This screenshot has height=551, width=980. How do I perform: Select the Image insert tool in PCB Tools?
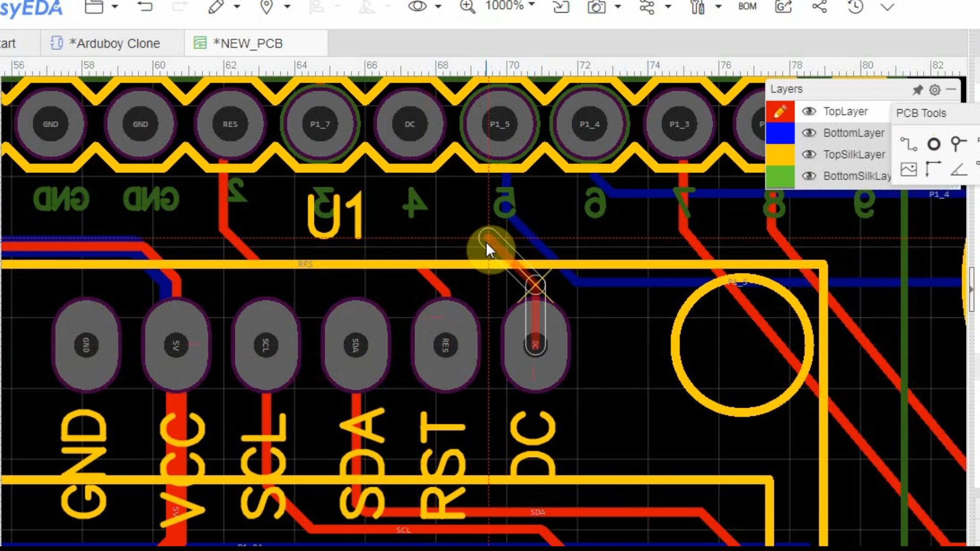pos(909,169)
